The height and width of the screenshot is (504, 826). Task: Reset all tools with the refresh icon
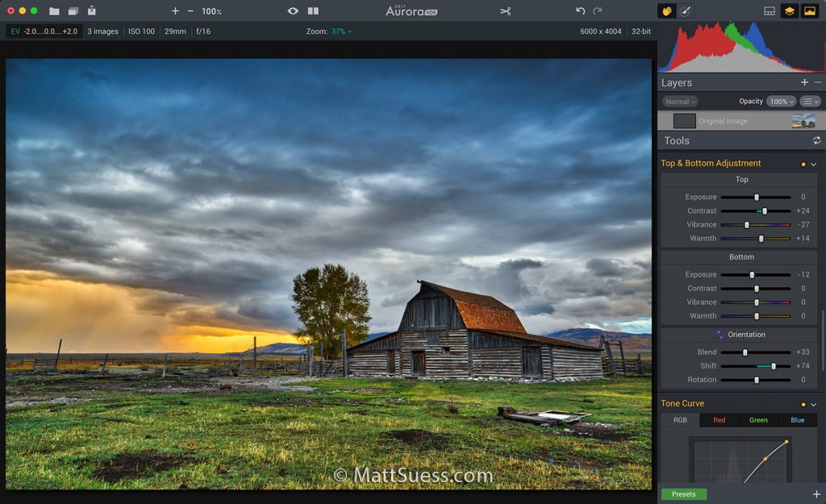[x=816, y=140]
